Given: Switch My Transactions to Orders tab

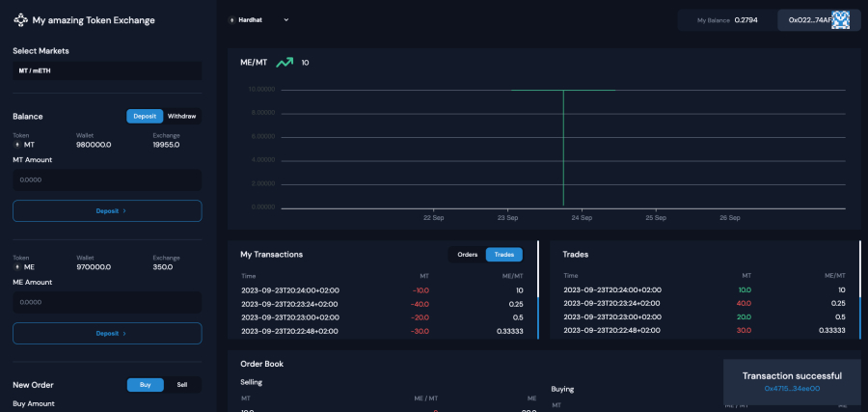Looking at the screenshot, I should click(x=467, y=255).
